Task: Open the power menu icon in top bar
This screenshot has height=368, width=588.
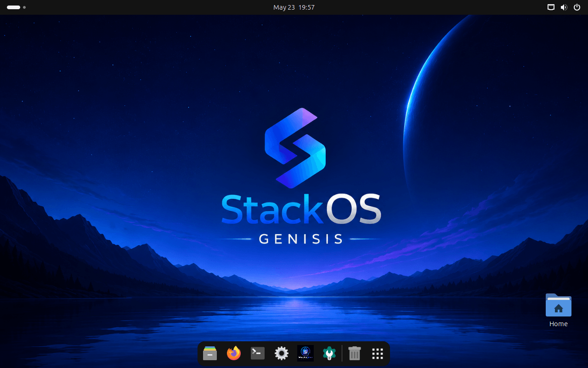Action: pos(577,7)
